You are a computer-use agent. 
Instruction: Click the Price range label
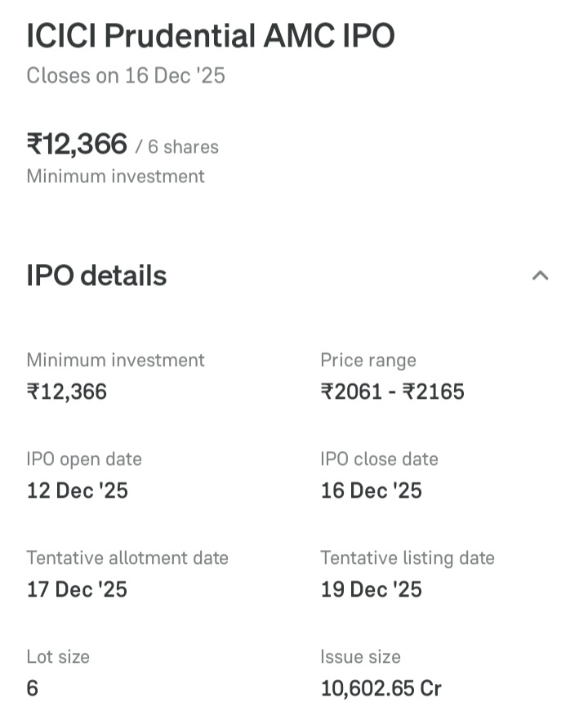click(x=368, y=360)
